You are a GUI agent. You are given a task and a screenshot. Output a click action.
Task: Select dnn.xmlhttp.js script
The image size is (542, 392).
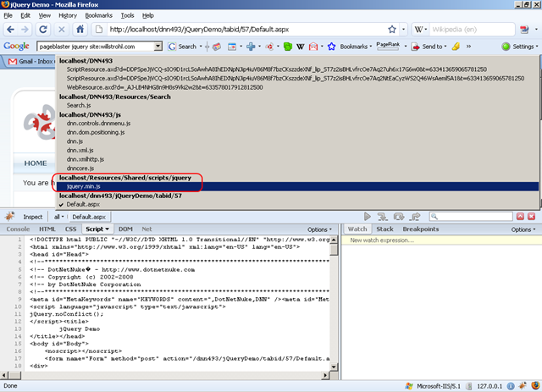(x=85, y=159)
